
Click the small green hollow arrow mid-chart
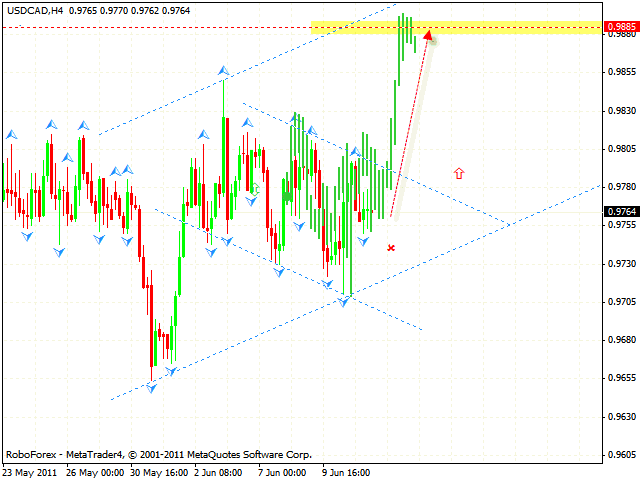click(x=256, y=188)
